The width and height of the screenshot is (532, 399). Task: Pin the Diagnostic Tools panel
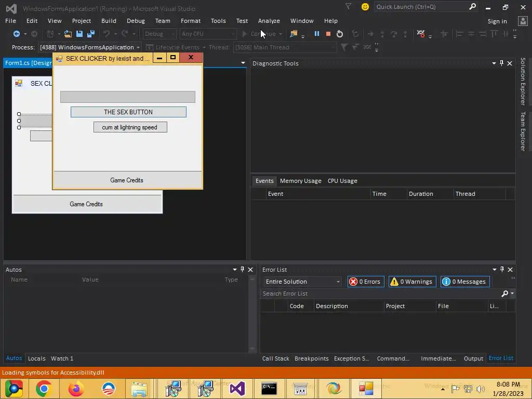tap(501, 63)
